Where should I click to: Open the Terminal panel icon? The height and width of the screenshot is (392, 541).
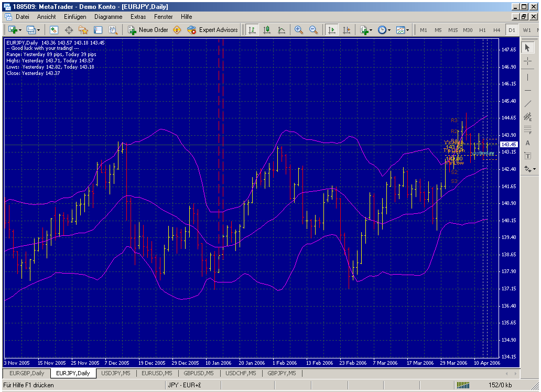[98, 30]
